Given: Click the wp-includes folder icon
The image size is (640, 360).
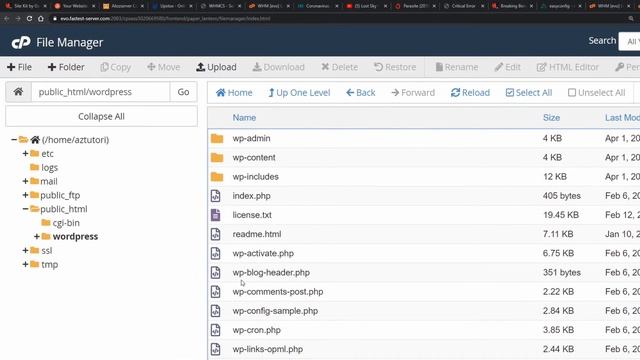Looking at the screenshot, I should (x=217, y=177).
